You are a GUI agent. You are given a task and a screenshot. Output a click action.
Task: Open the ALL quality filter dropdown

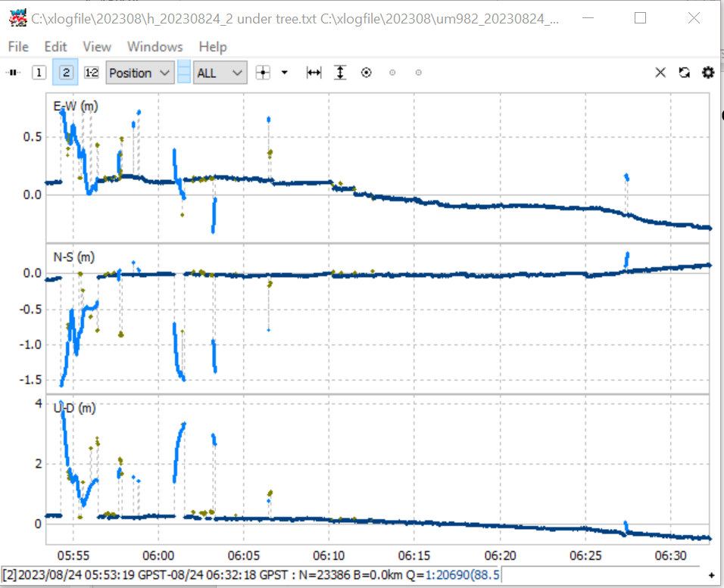220,73
